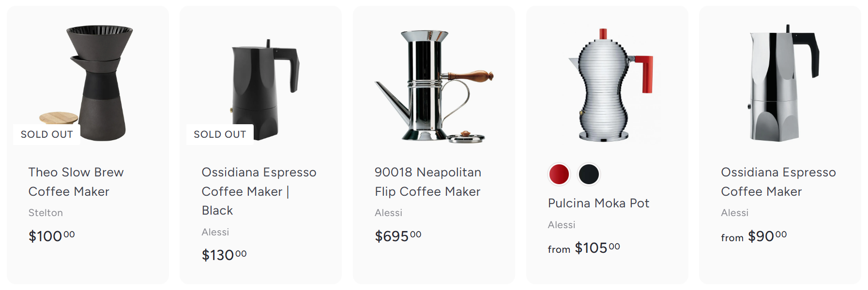The image size is (868, 290).
Task: Click the $695 price on the Neapolitan maker
Action: coord(397,236)
